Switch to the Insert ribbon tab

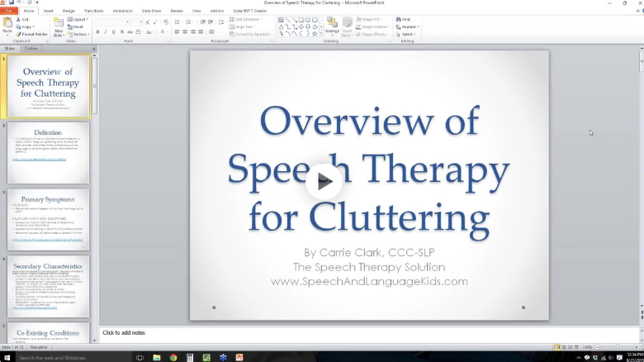(49, 11)
